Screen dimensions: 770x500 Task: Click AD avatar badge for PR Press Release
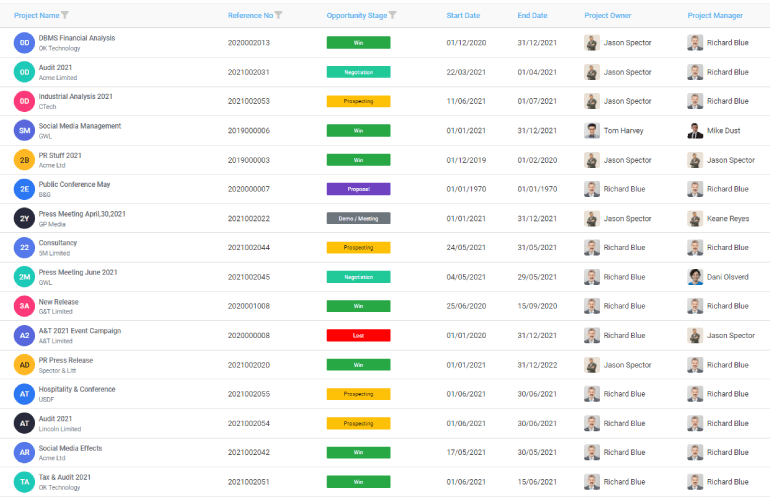24,365
